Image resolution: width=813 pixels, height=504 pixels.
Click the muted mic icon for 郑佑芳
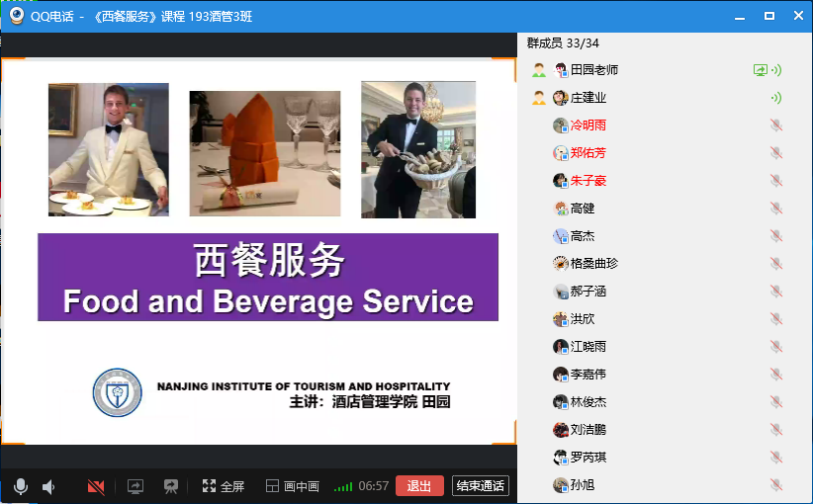pos(776,153)
